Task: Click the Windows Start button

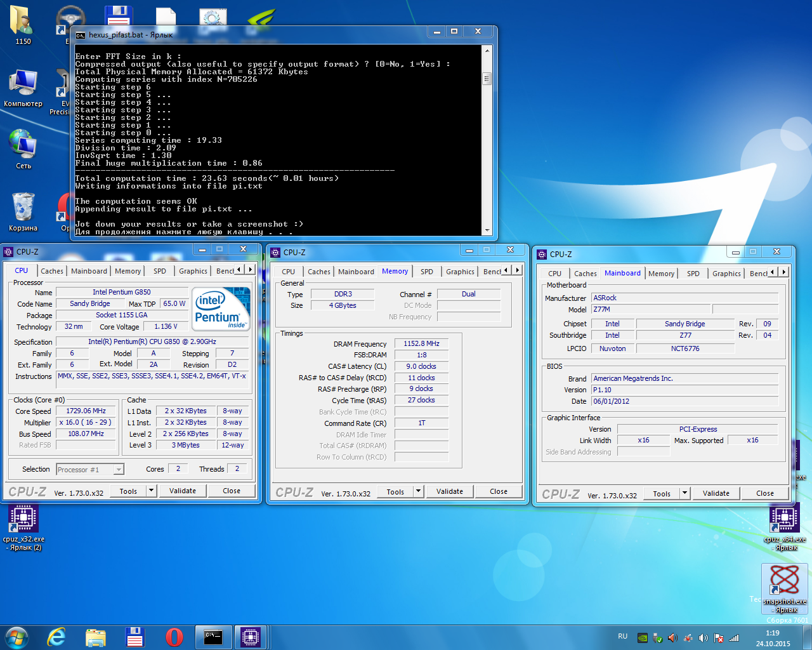Action: click(x=16, y=637)
